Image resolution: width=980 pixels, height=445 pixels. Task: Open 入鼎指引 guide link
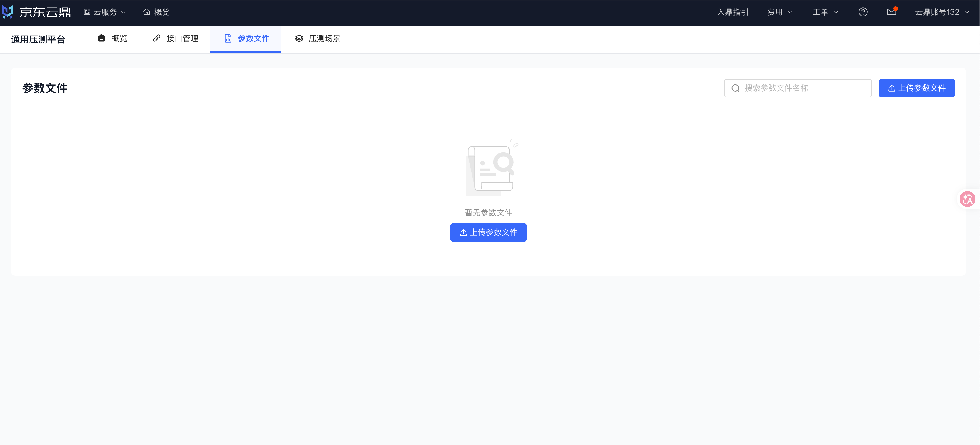pos(732,12)
